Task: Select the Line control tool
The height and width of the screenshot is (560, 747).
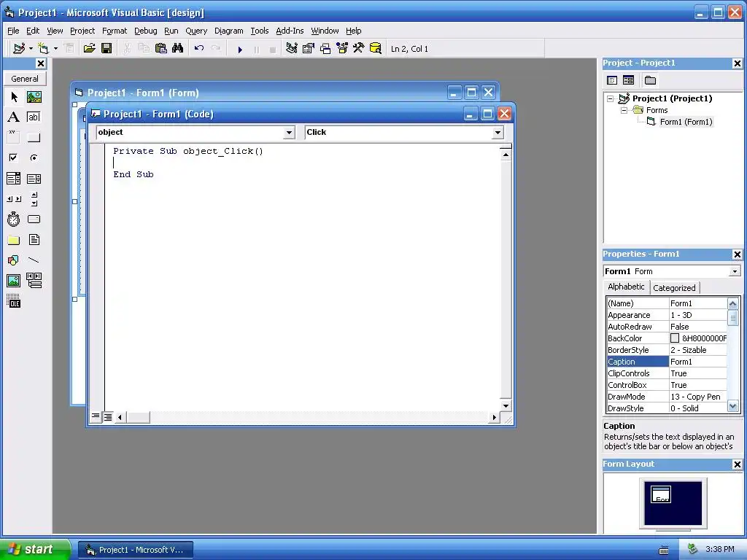Action: [34, 260]
